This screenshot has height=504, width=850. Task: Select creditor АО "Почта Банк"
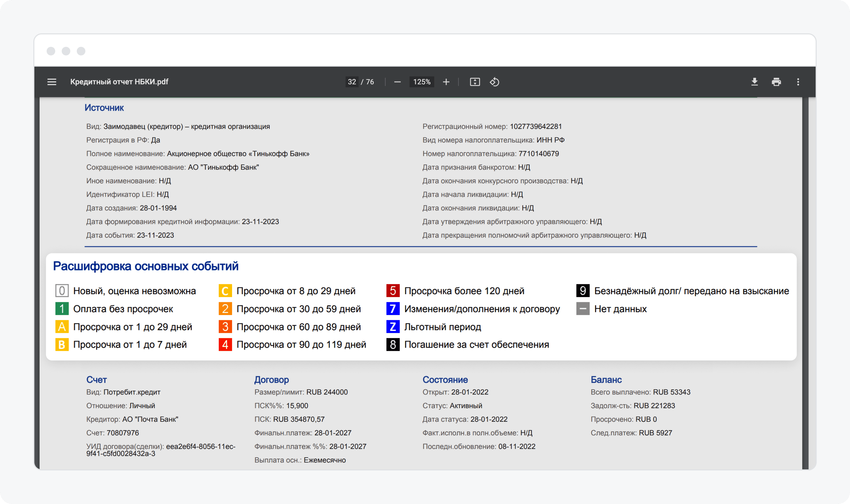(x=150, y=419)
